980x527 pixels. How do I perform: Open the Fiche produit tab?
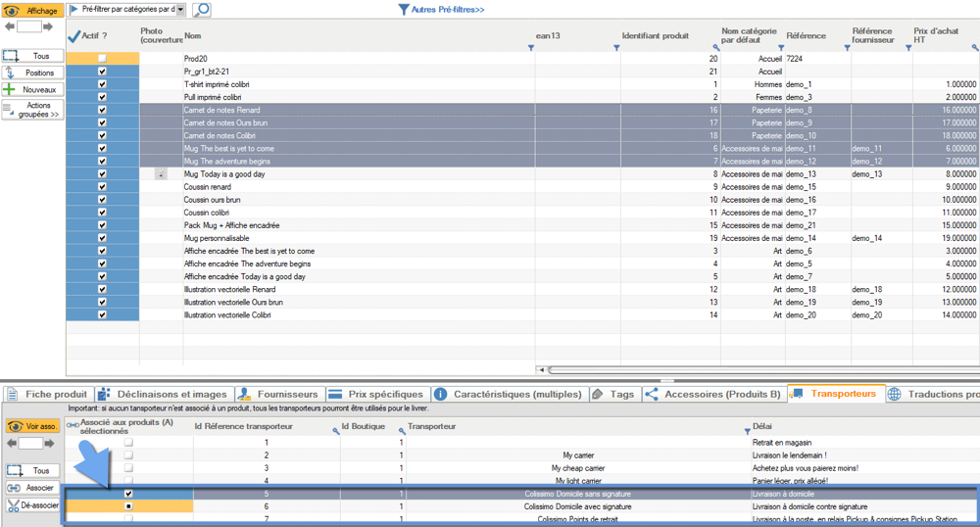click(x=48, y=394)
